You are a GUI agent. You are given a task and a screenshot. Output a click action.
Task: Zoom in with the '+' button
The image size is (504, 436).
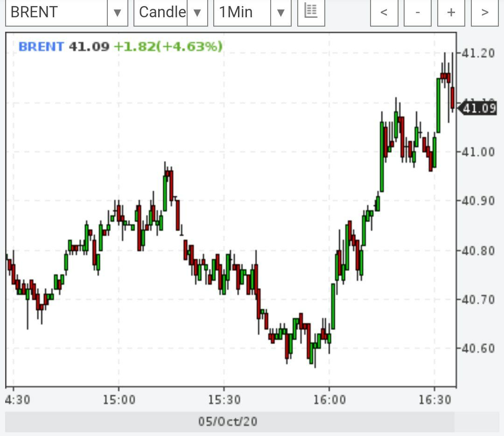click(x=451, y=13)
